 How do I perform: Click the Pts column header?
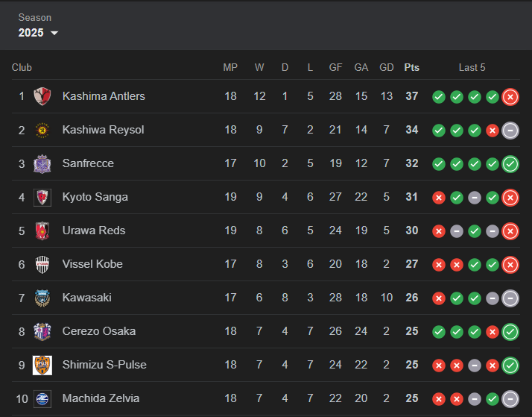click(411, 68)
